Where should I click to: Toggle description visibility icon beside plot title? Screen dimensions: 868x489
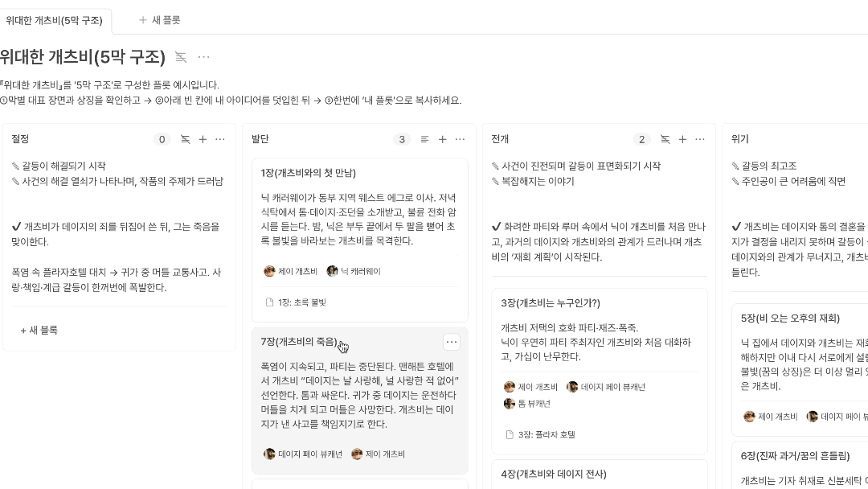click(x=181, y=57)
